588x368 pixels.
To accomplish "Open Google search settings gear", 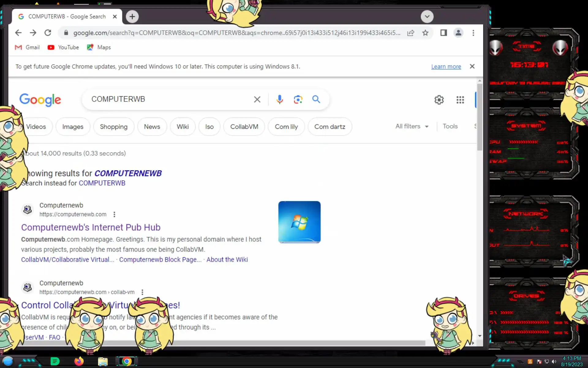I will point(439,100).
